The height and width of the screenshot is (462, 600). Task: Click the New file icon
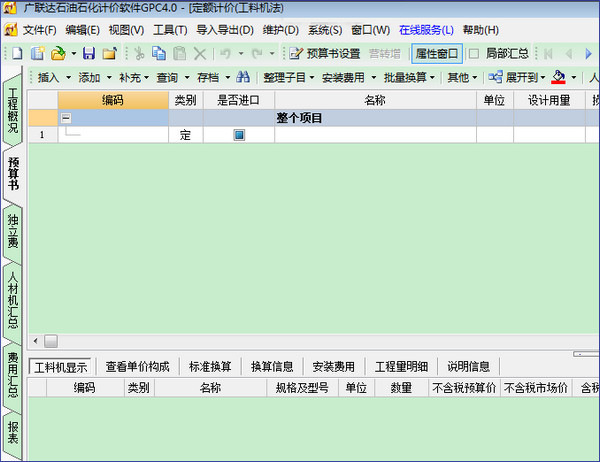(17, 54)
